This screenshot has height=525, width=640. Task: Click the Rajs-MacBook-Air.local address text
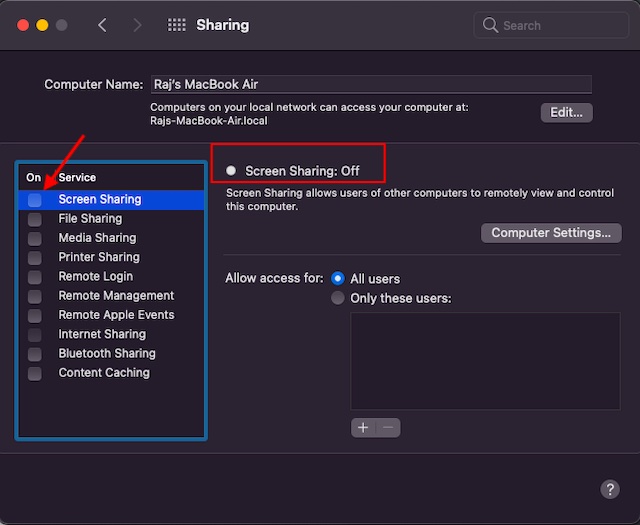point(209,121)
